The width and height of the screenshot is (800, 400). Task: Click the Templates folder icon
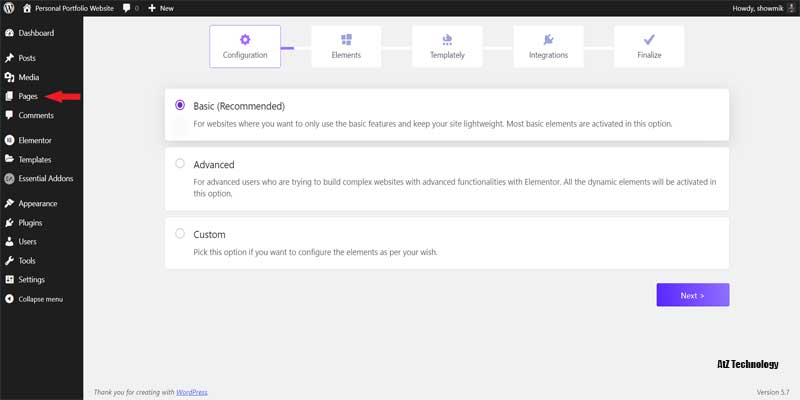tap(9, 159)
